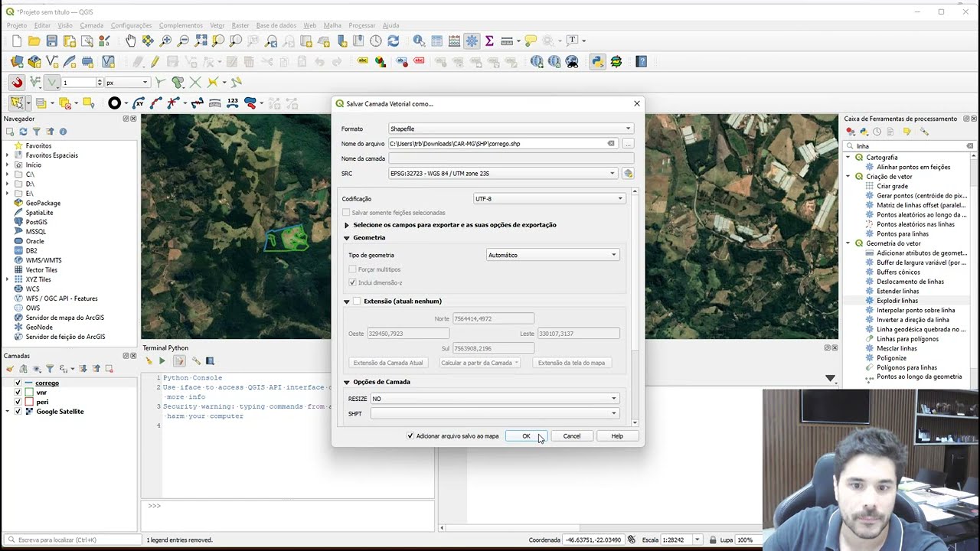Open the Python console toolbar icon
Screen dimensions: 980x551
[x=597, y=62]
